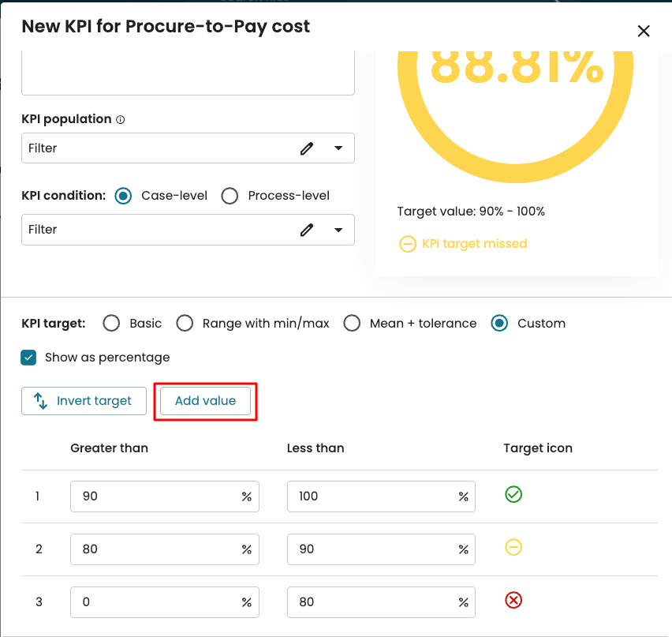Click red cross target icon in row 3
672x637 pixels.
pos(513,601)
